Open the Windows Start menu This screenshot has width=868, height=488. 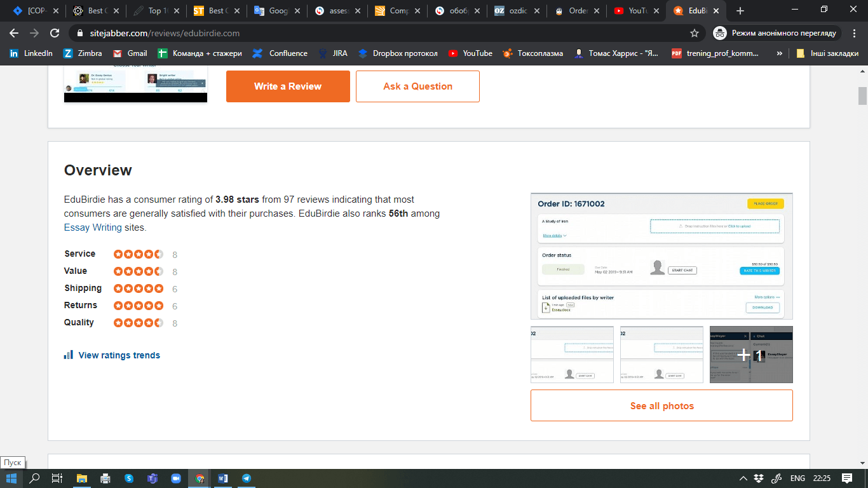[x=11, y=478]
